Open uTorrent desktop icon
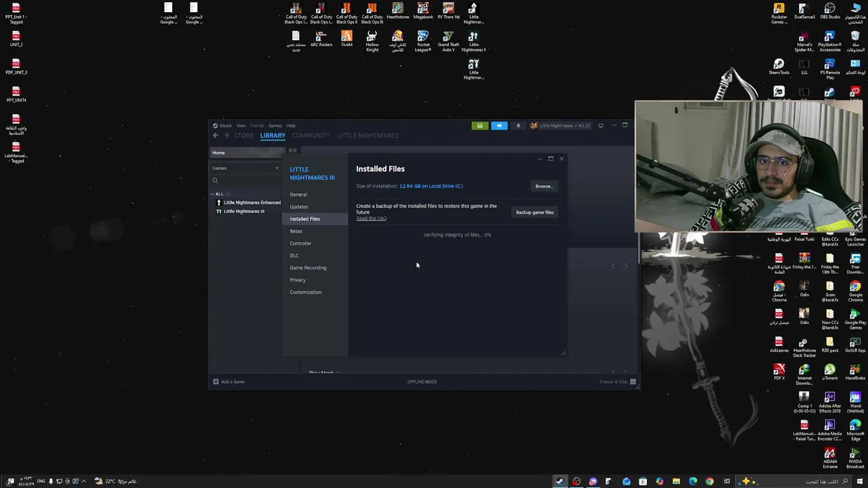This screenshot has width=868, height=488. [x=829, y=372]
